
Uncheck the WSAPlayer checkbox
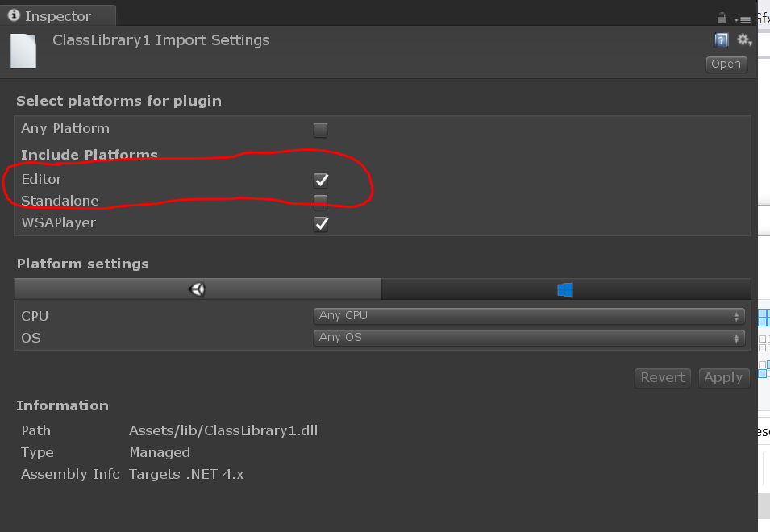click(x=321, y=223)
